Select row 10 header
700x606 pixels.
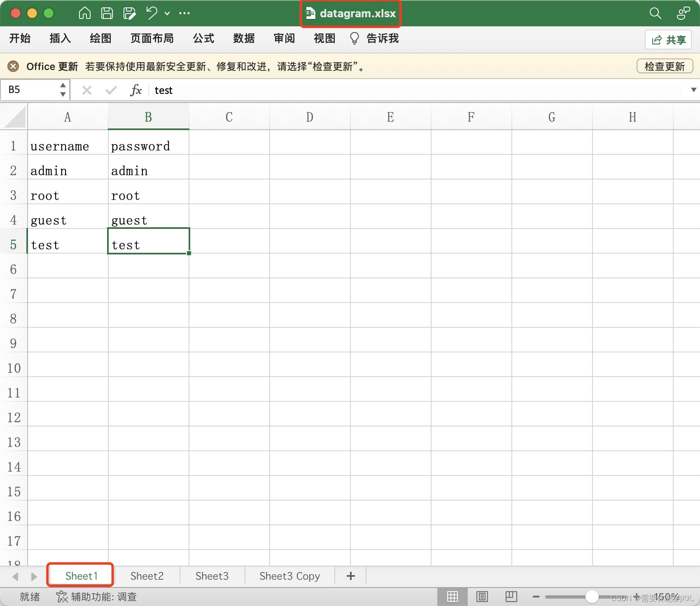(14, 368)
